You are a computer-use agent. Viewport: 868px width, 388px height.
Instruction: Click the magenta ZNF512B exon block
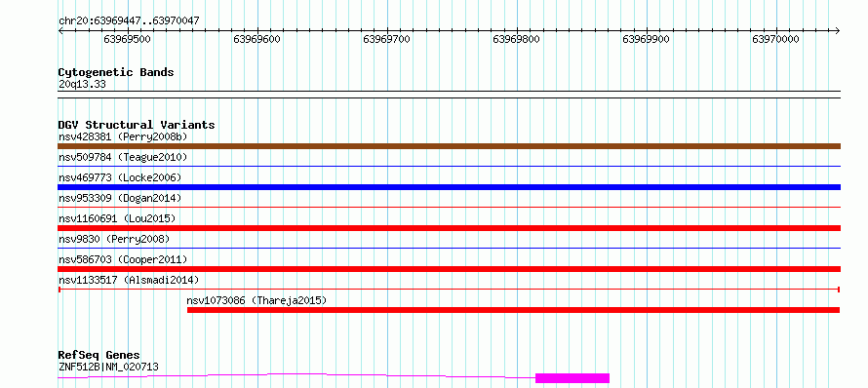coord(572,378)
